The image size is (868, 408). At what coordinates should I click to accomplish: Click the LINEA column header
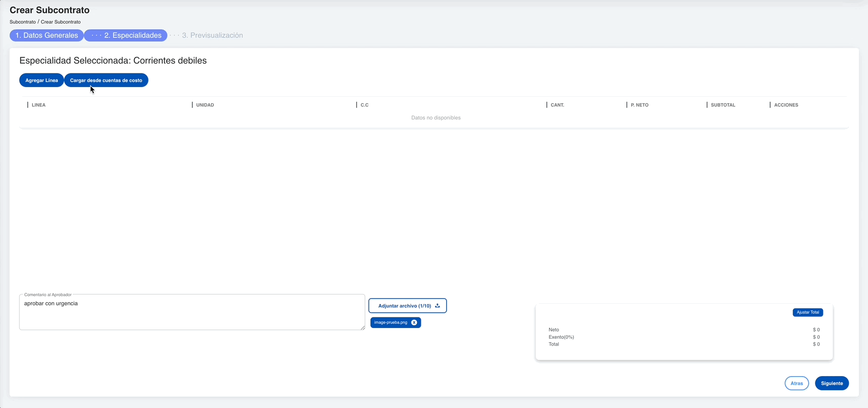pyautogui.click(x=38, y=105)
